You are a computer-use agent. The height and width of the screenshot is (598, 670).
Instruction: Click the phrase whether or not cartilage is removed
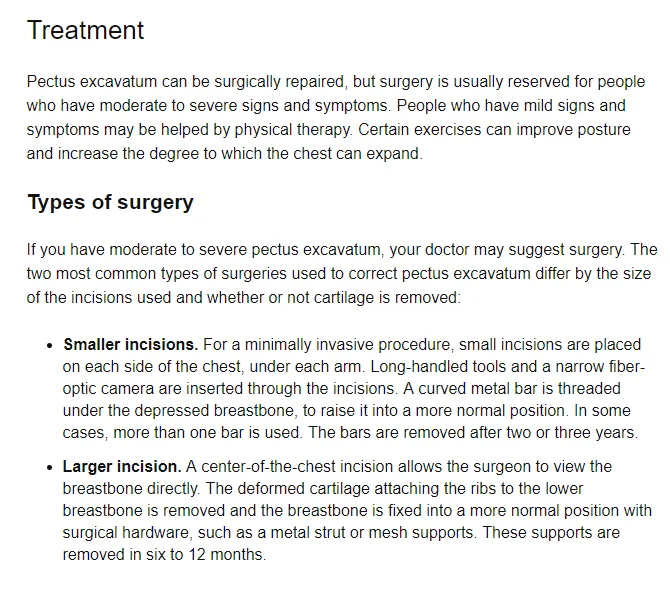point(332,298)
